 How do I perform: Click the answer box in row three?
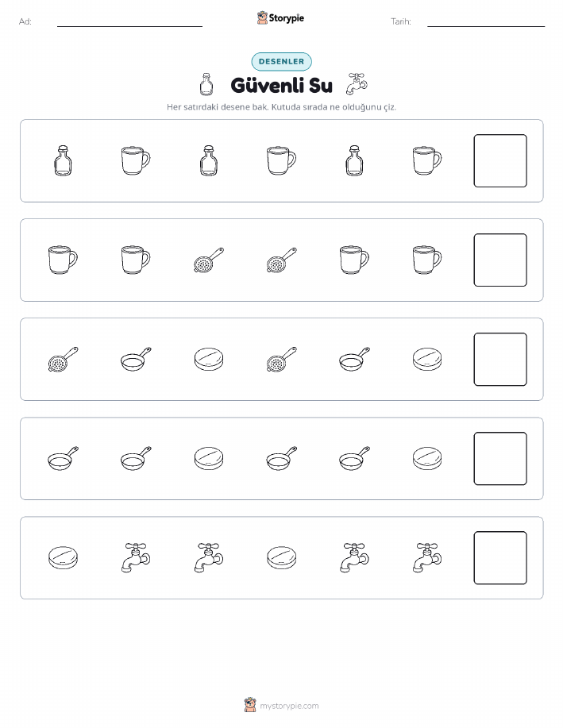500,360
